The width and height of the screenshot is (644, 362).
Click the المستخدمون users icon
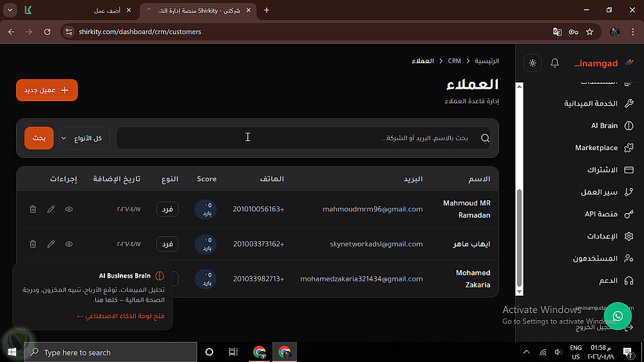pos(629,258)
